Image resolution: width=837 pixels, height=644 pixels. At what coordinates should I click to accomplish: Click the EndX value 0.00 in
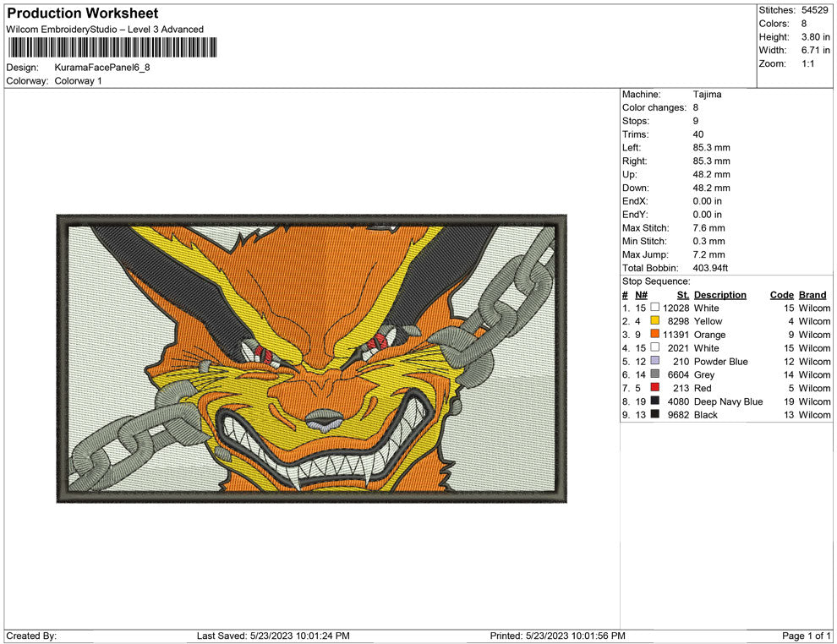click(708, 201)
